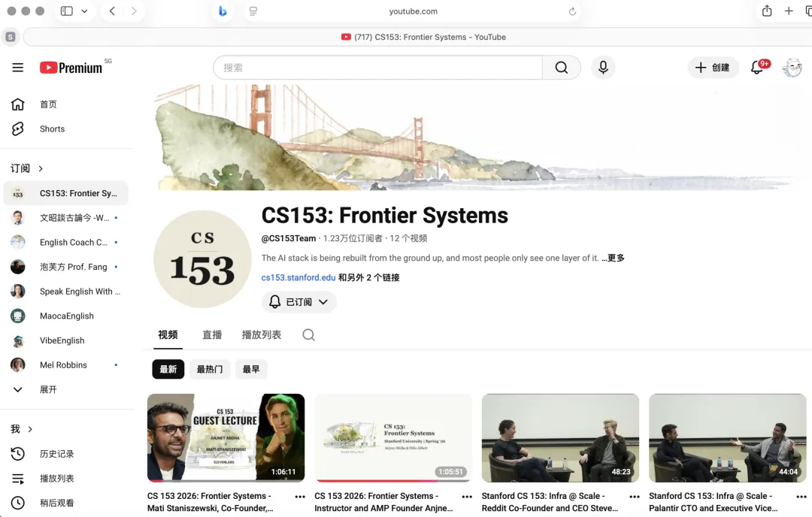The width and height of the screenshot is (812, 517).
Task: Open VibeEnglish subscription channel
Action: click(65, 340)
